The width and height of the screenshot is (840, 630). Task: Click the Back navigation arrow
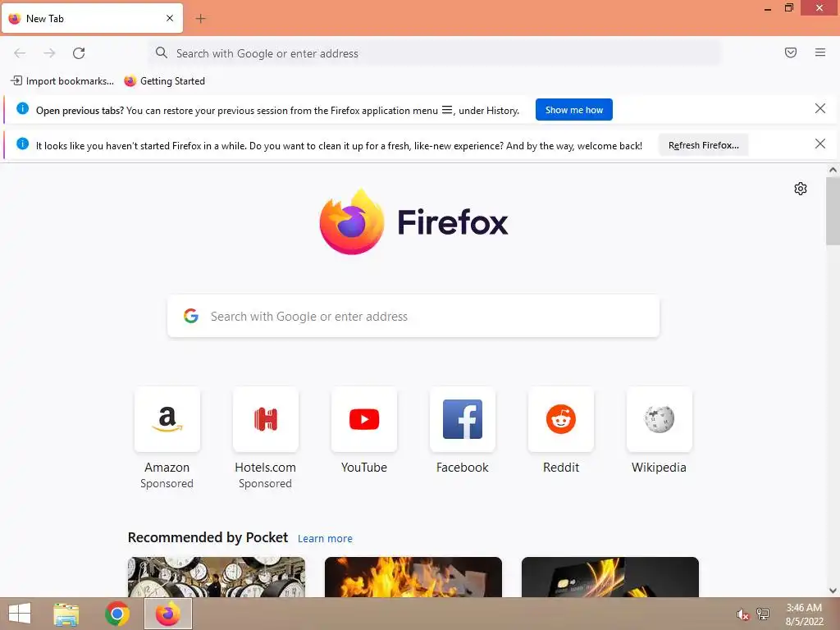click(x=20, y=53)
